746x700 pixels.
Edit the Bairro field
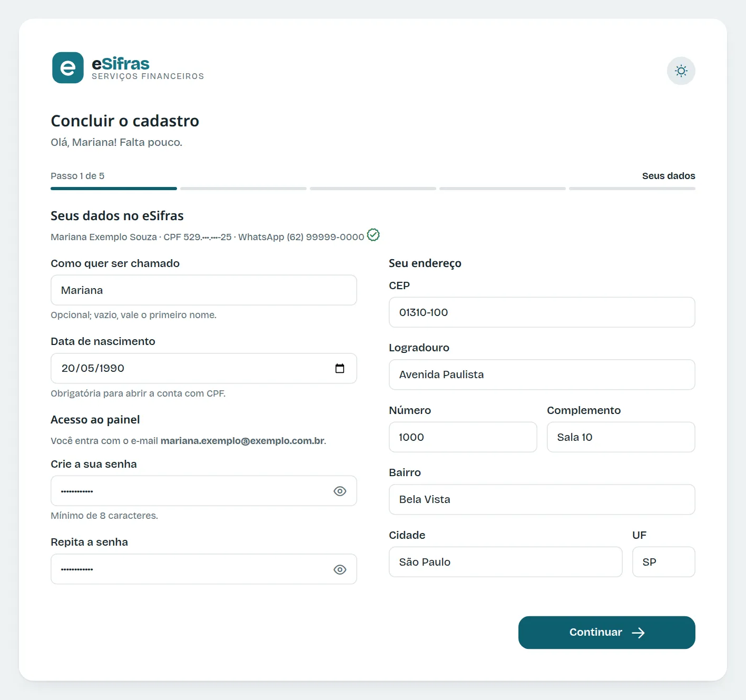click(542, 499)
